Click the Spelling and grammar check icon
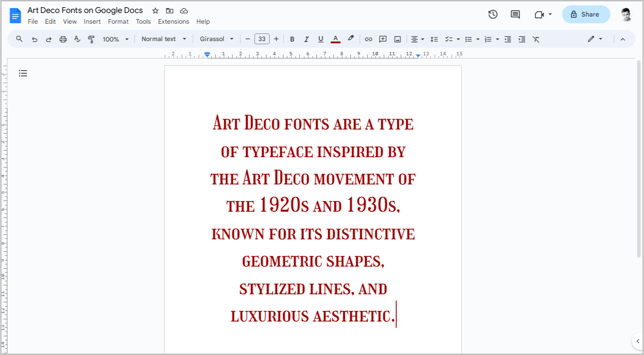 (77, 39)
